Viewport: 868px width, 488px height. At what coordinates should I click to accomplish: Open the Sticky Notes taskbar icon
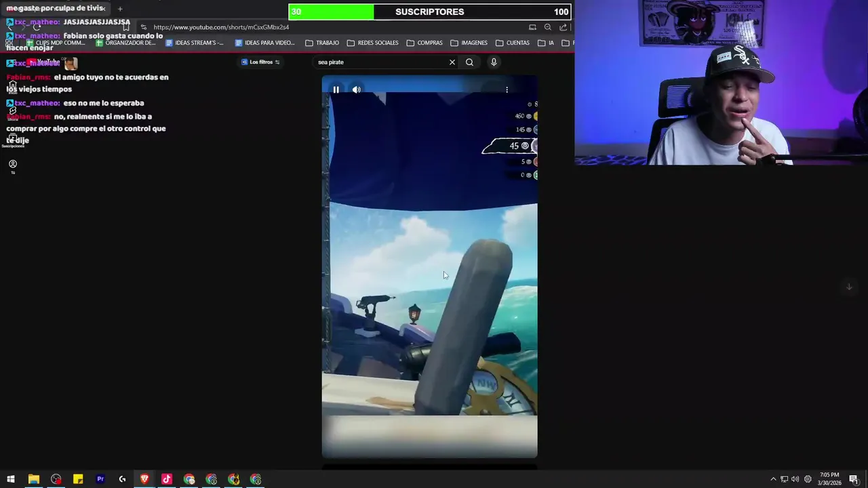[x=78, y=479]
